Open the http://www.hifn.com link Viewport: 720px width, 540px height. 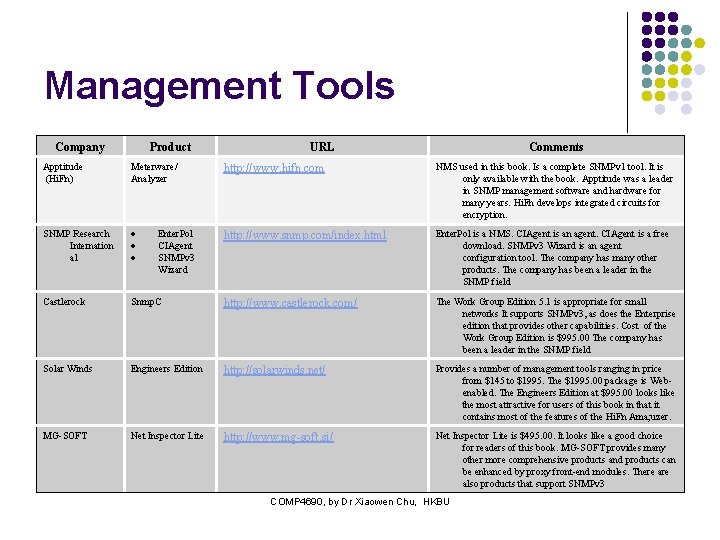click(x=274, y=168)
